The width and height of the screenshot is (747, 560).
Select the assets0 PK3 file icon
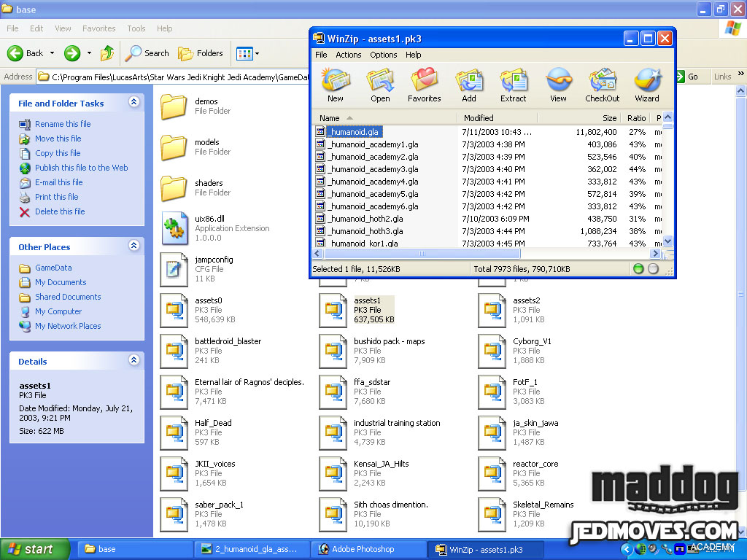pos(174,311)
